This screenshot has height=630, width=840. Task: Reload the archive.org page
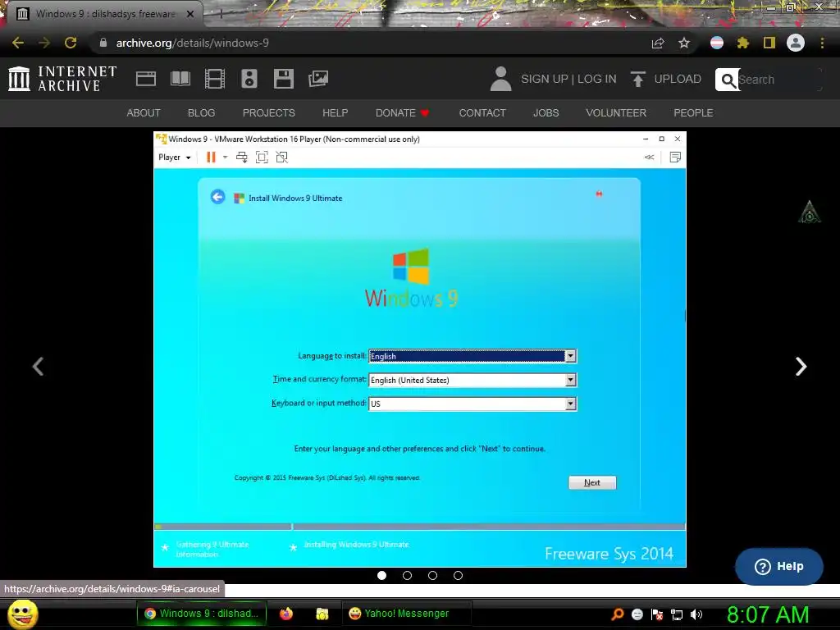[71, 43]
